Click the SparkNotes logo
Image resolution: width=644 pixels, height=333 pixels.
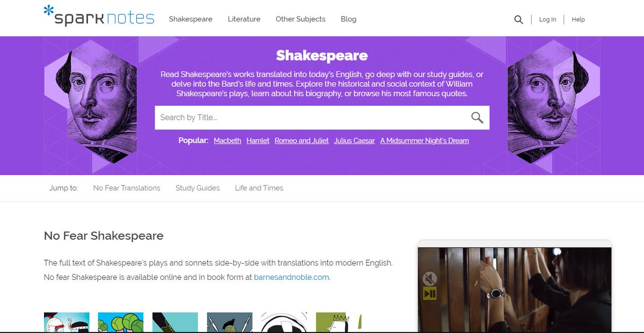(99, 16)
